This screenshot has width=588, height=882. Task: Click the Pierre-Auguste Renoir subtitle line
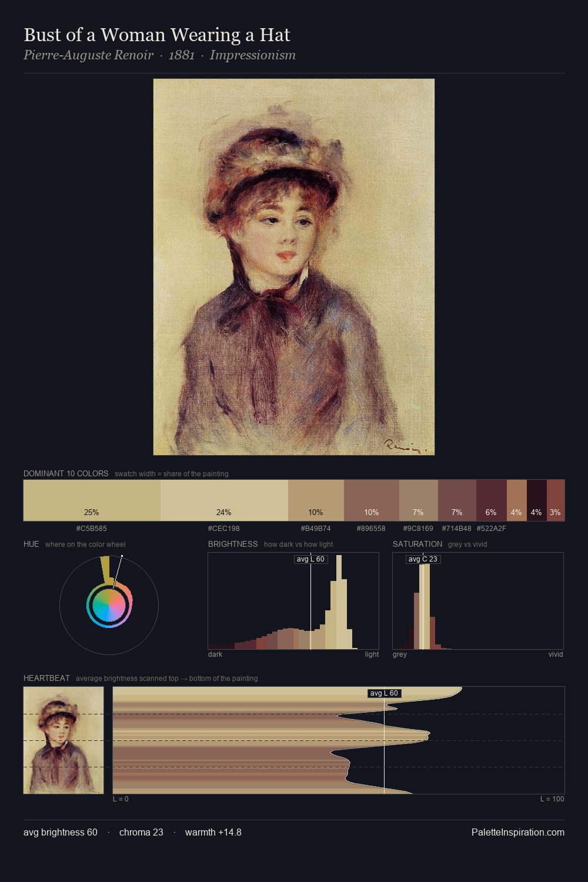click(x=159, y=55)
